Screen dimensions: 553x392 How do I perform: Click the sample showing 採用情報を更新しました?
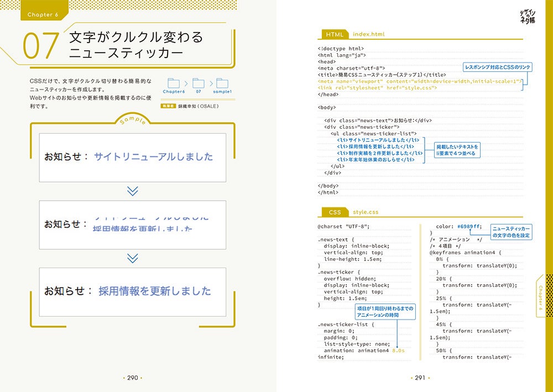[133, 292]
